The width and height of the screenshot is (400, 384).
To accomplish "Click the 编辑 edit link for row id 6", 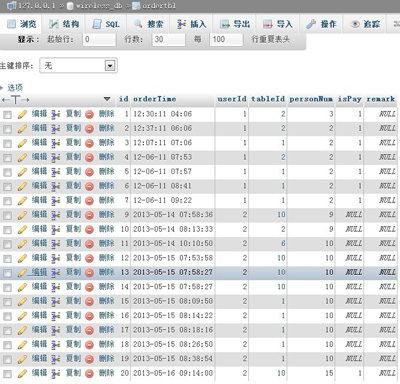I will point(39,186).
